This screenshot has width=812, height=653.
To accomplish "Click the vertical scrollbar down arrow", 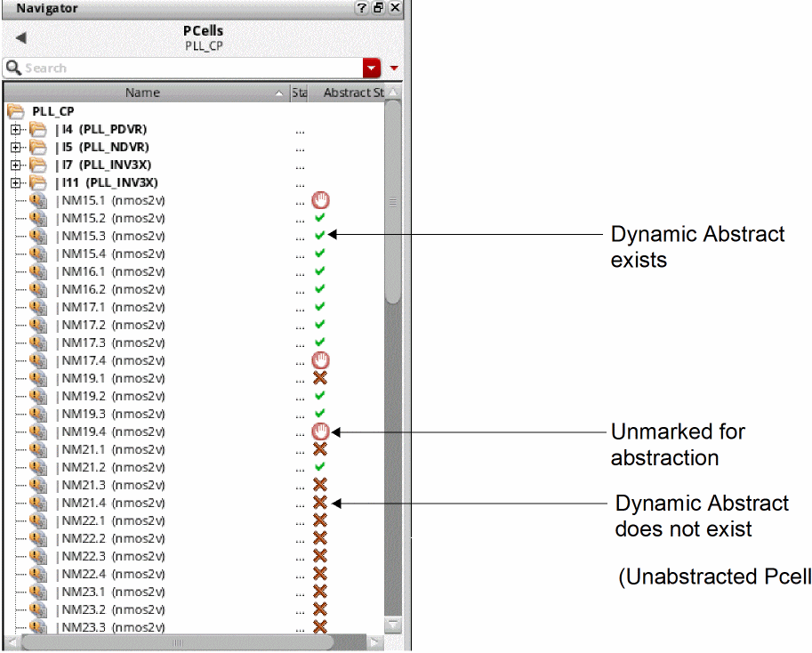I will 394,625.
